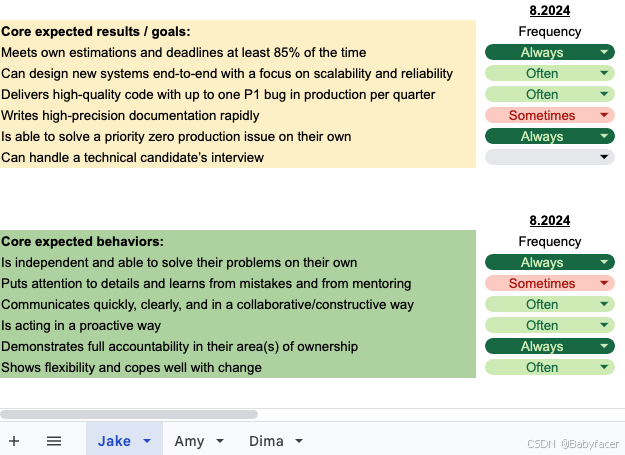The width and height of the screenshot is (625, 455).
Task: Change frequency for meeting estimations and deadlines
Action: click(x=604, y=52)
